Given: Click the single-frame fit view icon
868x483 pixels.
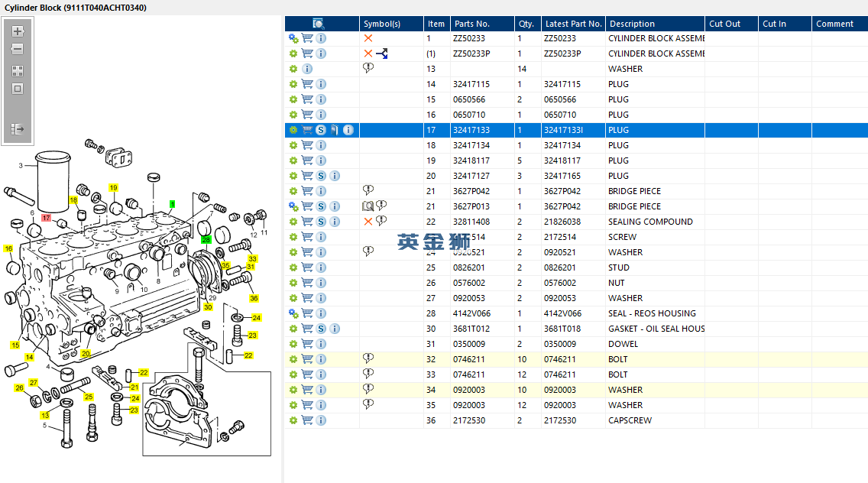Looking at the screenshot, I should [x=18, y=89].
